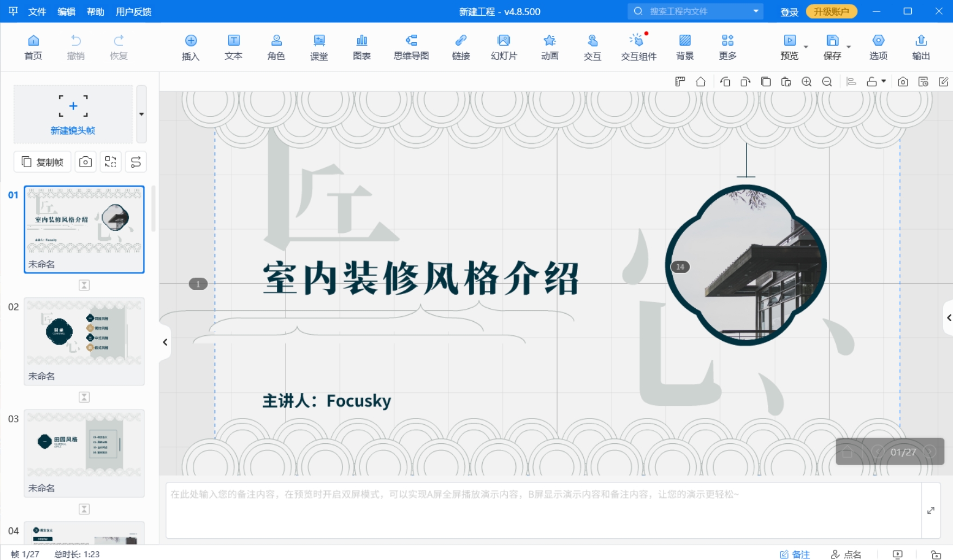Open the 思维导图 mind map tool
This screenshot has height=560, width=953.
(411, 47)
